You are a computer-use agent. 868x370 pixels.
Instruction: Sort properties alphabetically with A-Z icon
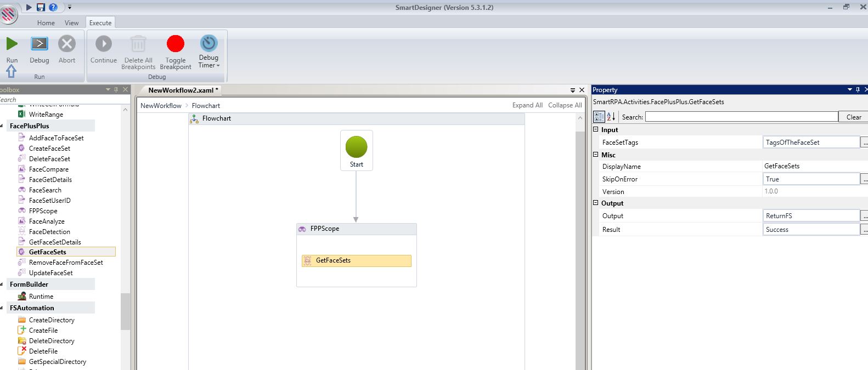point(611,117)
